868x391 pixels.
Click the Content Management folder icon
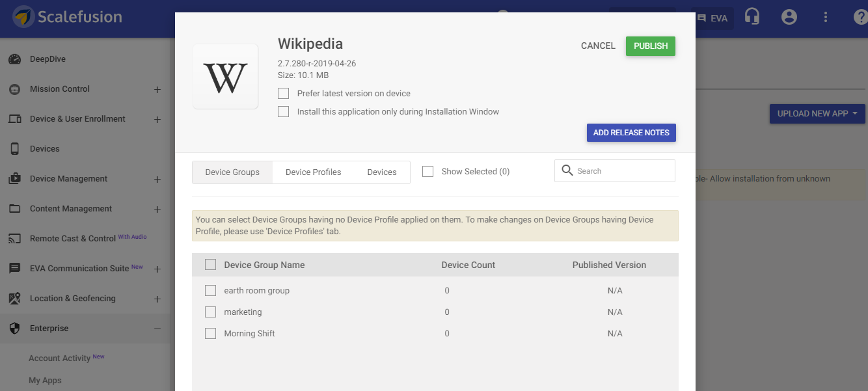(x=15, y=209)
